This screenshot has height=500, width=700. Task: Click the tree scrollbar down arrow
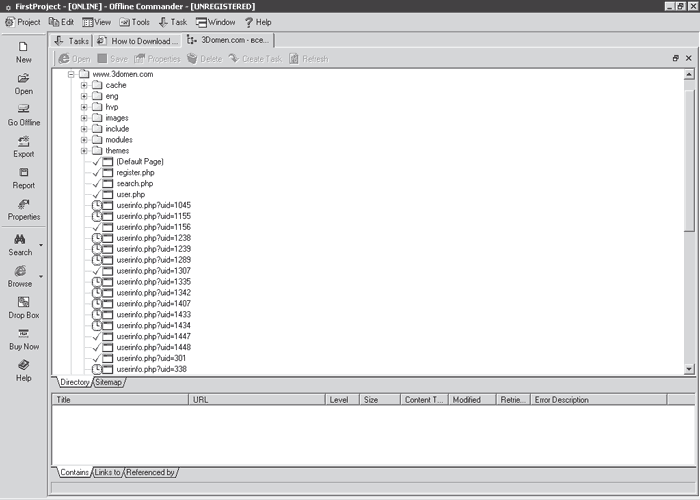pos(689,369)
